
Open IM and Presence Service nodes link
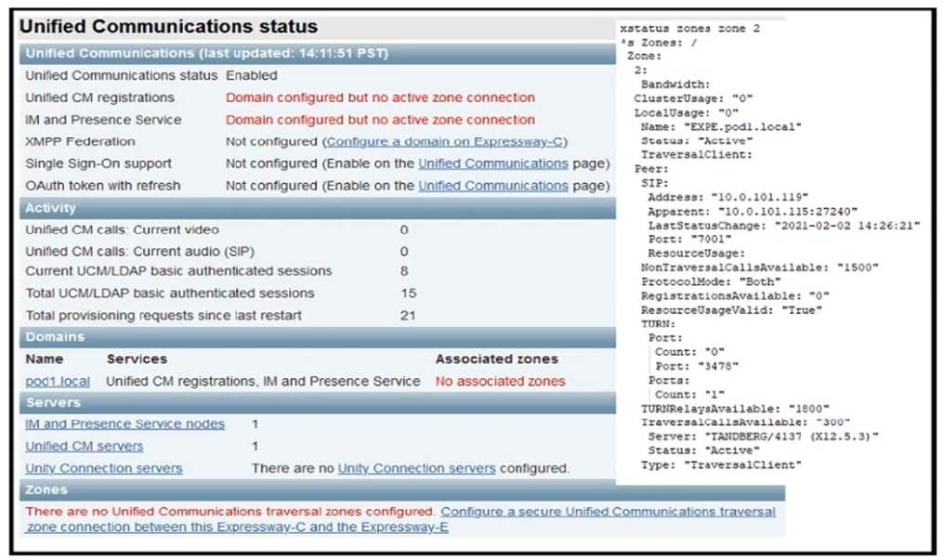124,424
